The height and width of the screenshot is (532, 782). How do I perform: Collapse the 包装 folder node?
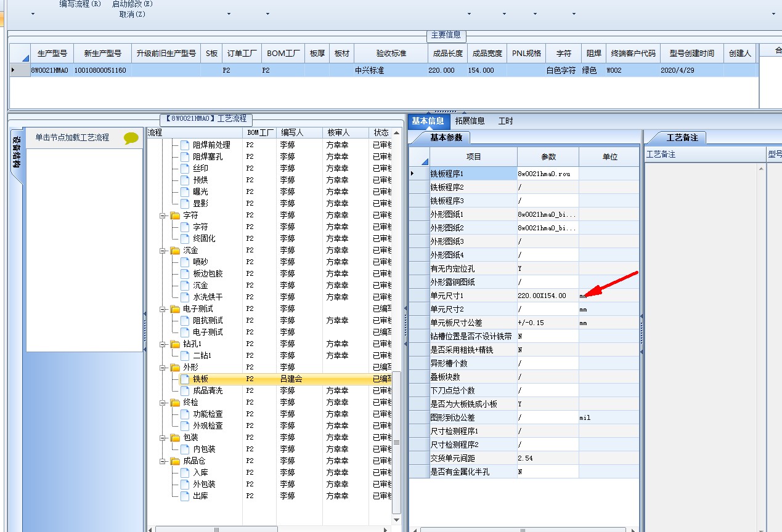[x=163, y=438]
